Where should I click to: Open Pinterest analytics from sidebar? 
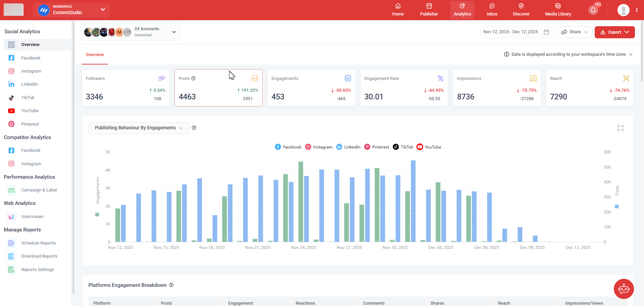tap(30, 124)
